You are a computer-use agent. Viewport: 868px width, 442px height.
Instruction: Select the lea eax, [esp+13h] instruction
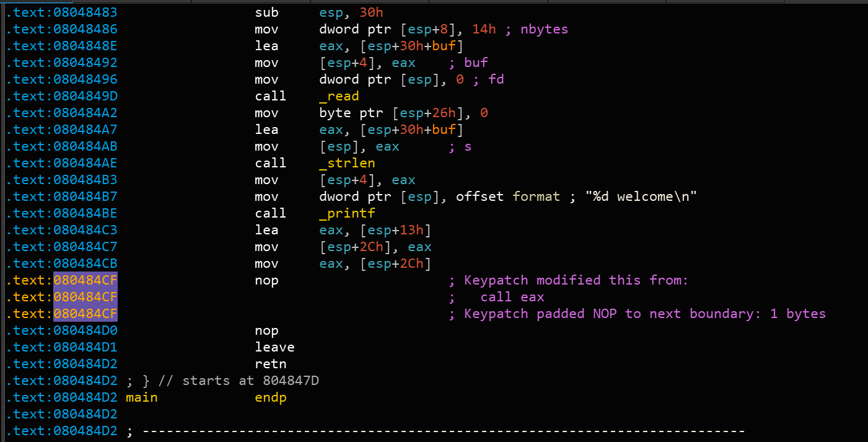[343, 230]
